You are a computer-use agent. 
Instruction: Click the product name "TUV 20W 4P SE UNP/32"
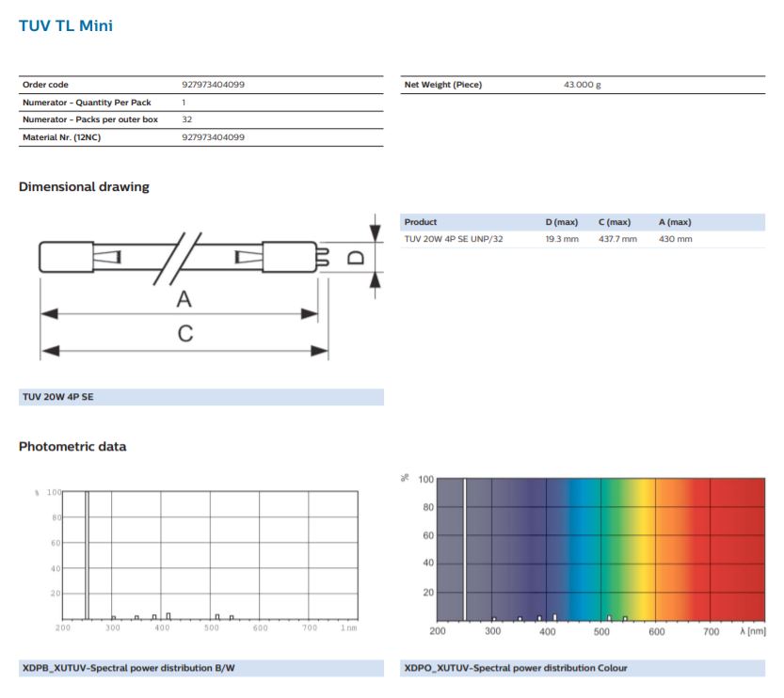(x=454, y=239)
